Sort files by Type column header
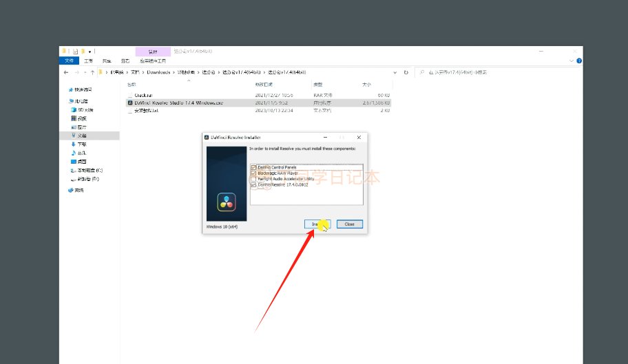Viewport: 628px width, 364px height. click(318, 85)
